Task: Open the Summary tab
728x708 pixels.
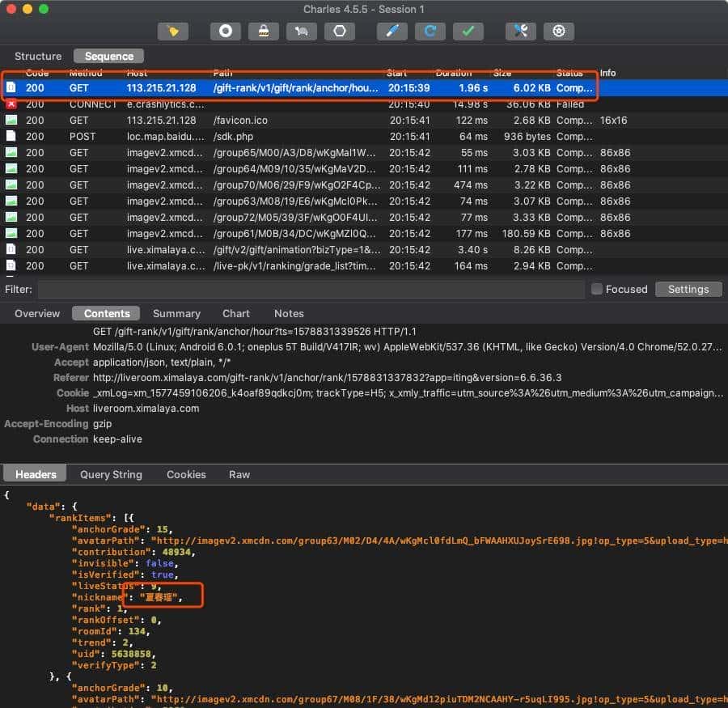Action: [176, 313]
